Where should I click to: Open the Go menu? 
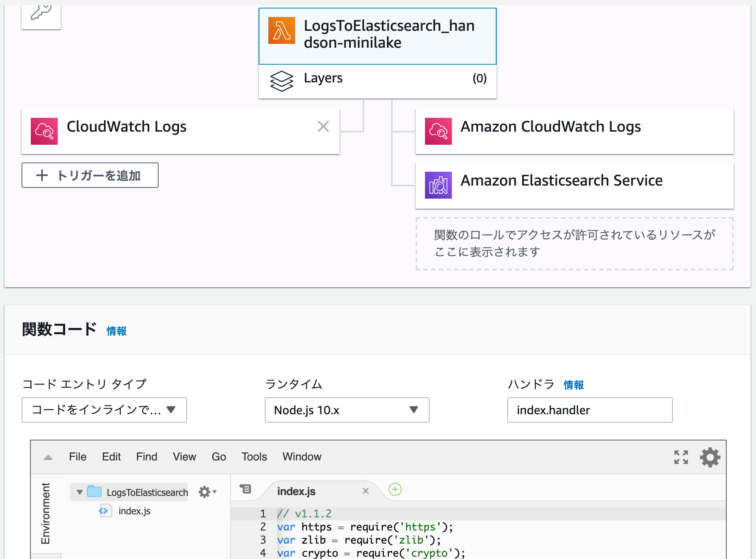(x=219, y=457)
